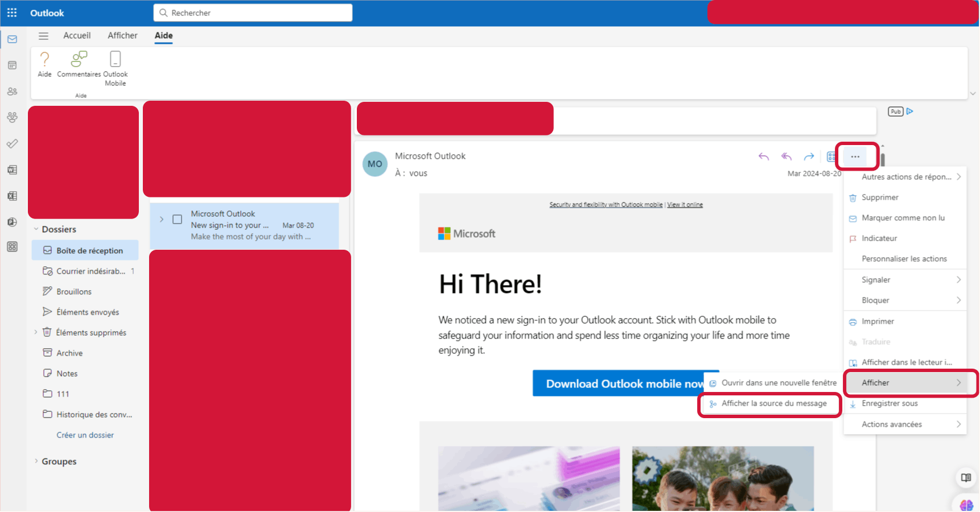Launch Word from the app sidebar
The image size is (980, 512).
[x=12, y=170]
